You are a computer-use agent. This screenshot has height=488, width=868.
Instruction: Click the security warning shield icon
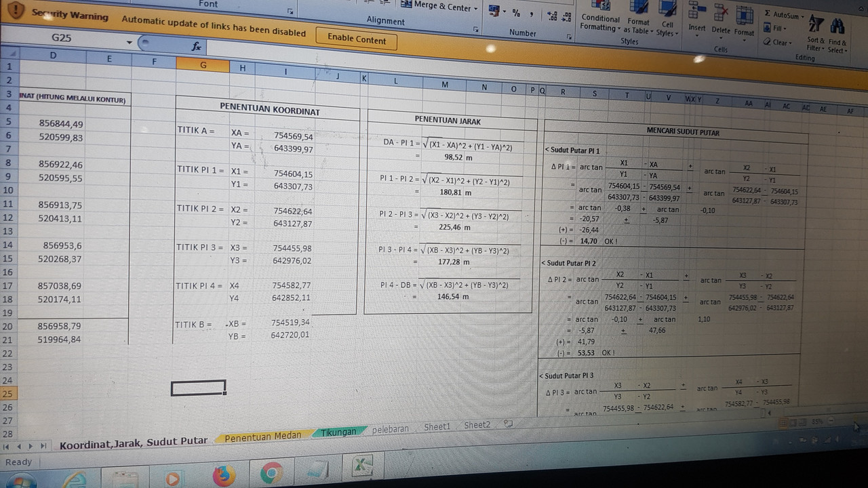(16, 12)
